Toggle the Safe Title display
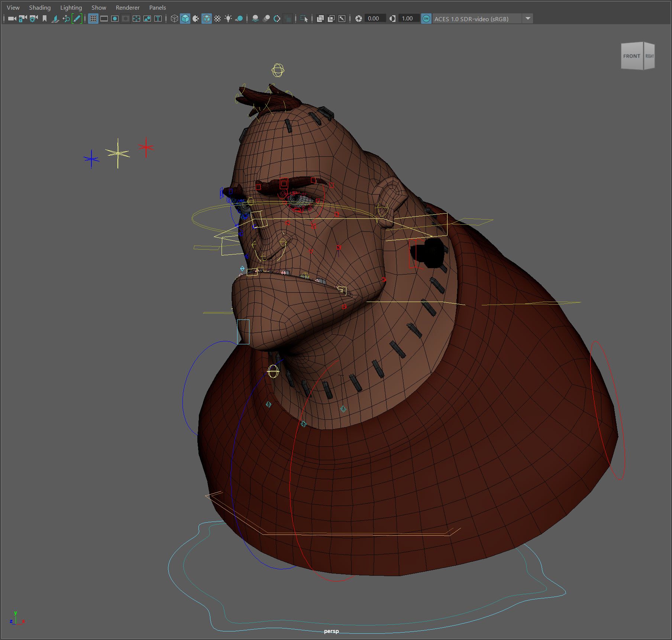The width and height of the screenshot is (672, 640). tap(158, 19)
